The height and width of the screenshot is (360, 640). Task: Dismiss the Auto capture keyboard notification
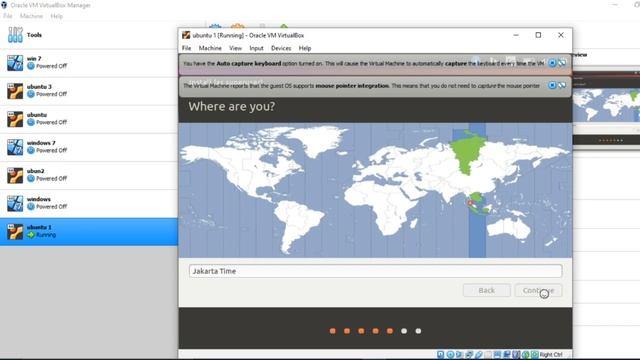(552, 63)
